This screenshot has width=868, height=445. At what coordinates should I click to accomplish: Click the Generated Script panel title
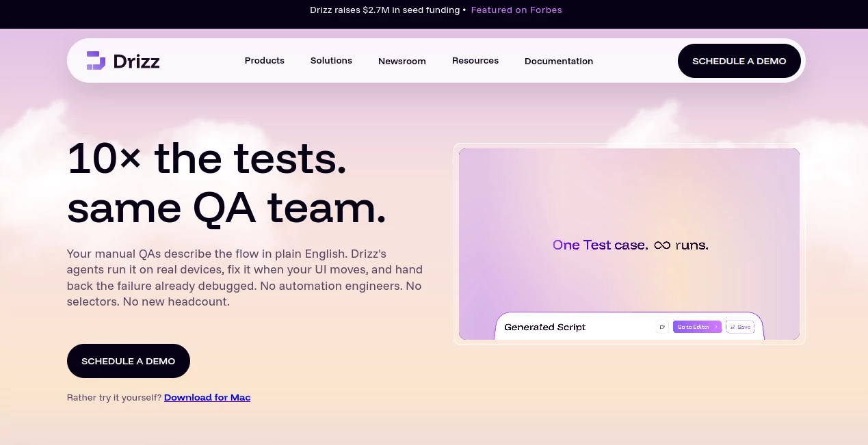point(545,327)
